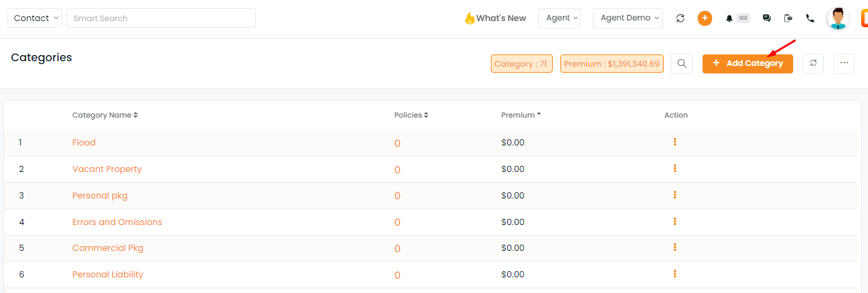This screenshot has width=868, height=293.
Task: Click the Add Category button
Action: 748,63
